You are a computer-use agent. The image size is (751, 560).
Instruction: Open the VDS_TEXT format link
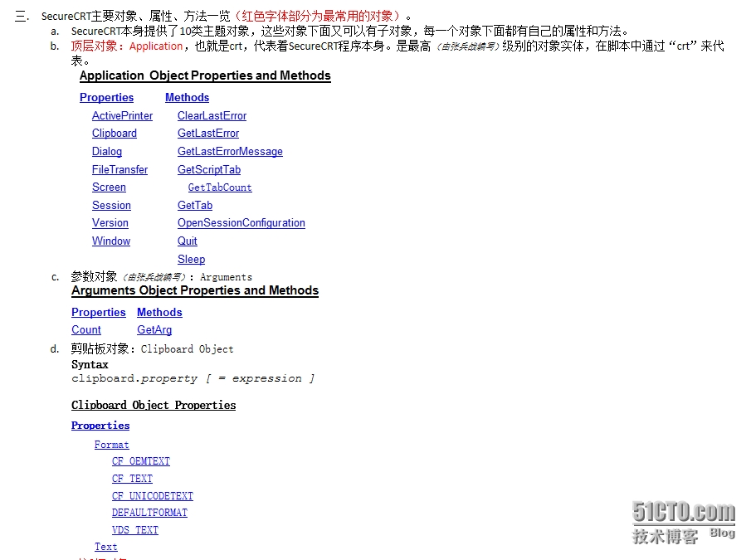click(x=135, y=530)
